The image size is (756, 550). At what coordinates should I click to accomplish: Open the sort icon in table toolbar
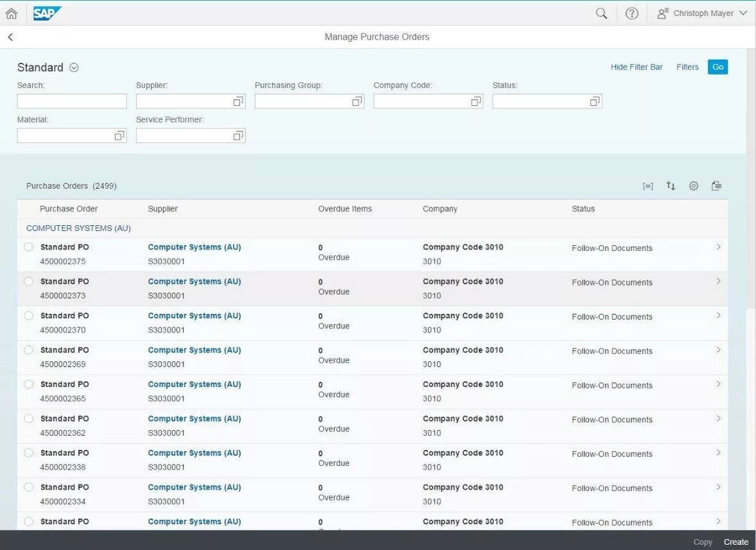[671, 185]
